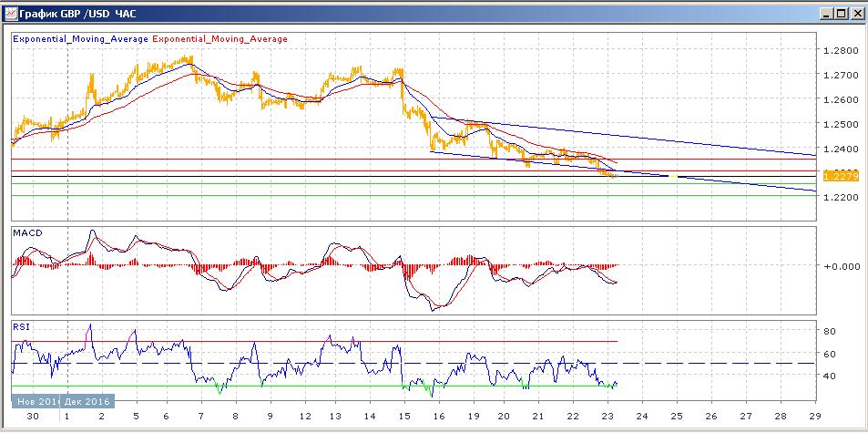
Task: Click the RSI 40 level axis label
Action: (x=830, y=376)
